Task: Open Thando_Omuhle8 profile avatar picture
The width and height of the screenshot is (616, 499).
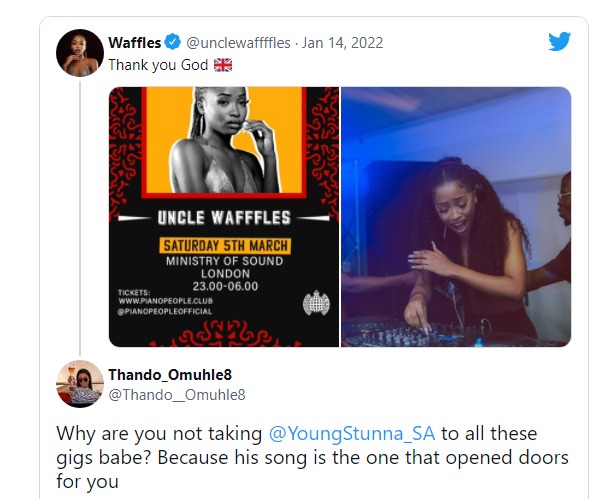Action: point(80,383)
